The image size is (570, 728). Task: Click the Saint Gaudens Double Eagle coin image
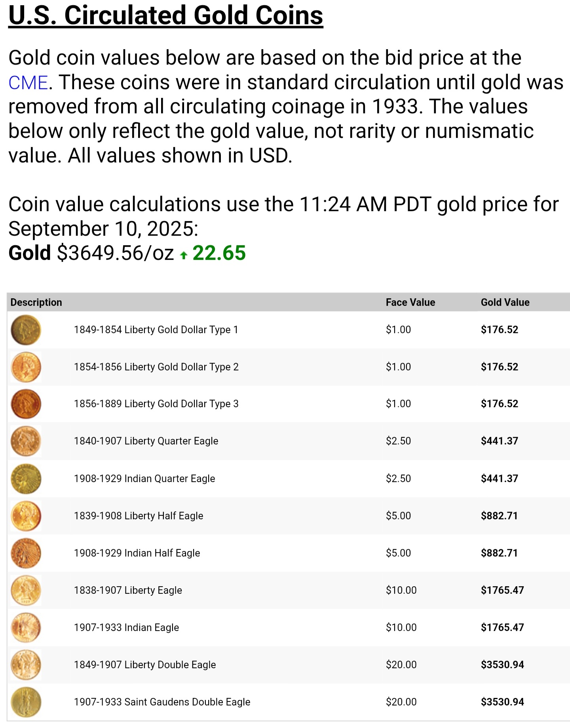click(x=26, y=702)
